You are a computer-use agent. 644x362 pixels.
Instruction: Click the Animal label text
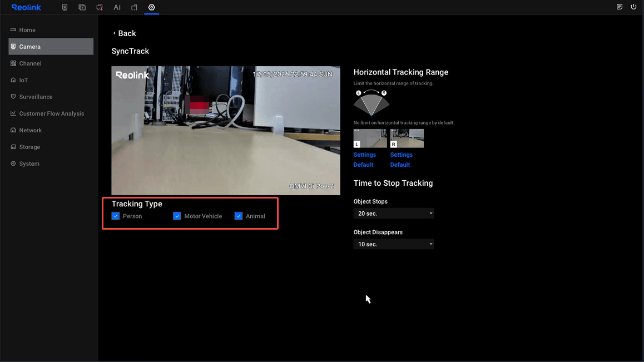click(x=255, y=216)
